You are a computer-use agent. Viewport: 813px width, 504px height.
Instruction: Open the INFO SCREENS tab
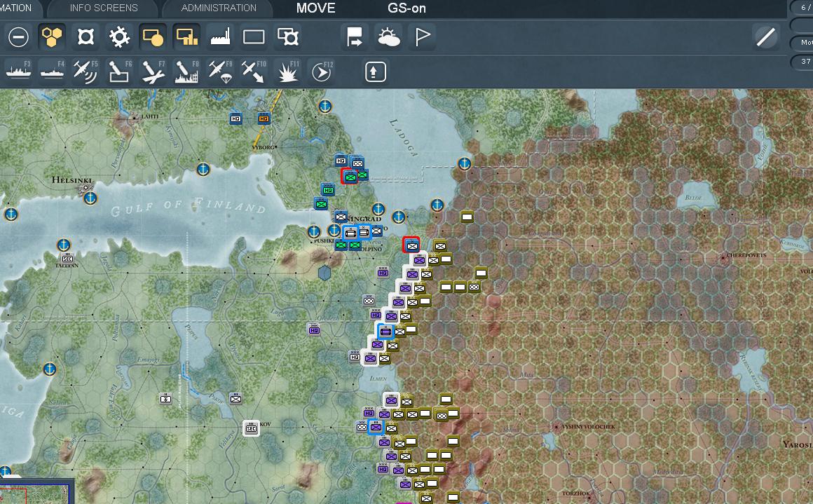tap(104, 8)
